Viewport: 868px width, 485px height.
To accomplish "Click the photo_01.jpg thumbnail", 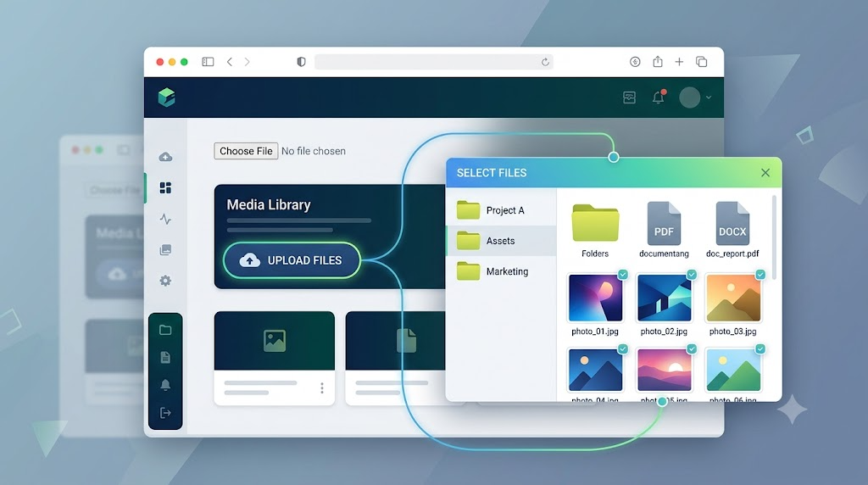I will point(595,298).
